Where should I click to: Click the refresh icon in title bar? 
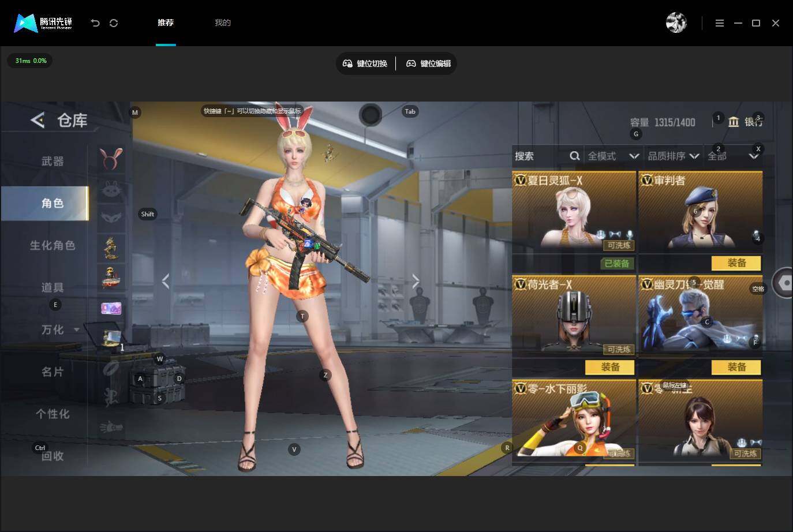[x=114, y=23]
